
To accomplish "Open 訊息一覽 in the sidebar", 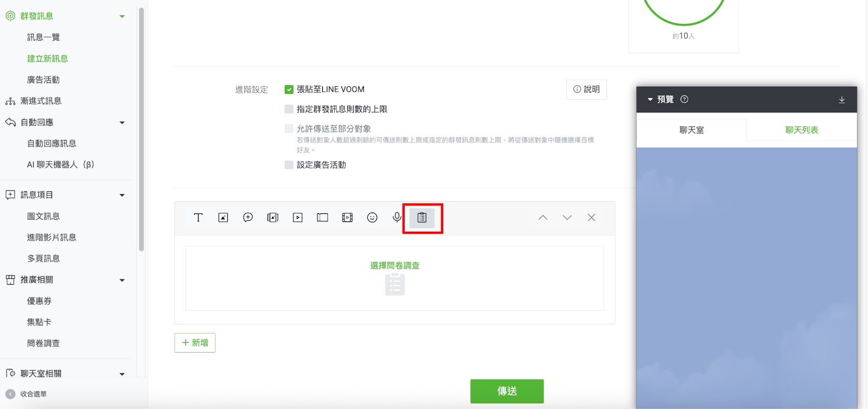I will (43, 37).
